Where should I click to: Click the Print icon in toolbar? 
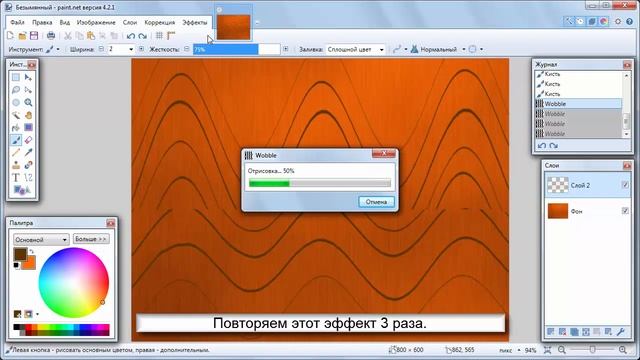coord(51,36)
